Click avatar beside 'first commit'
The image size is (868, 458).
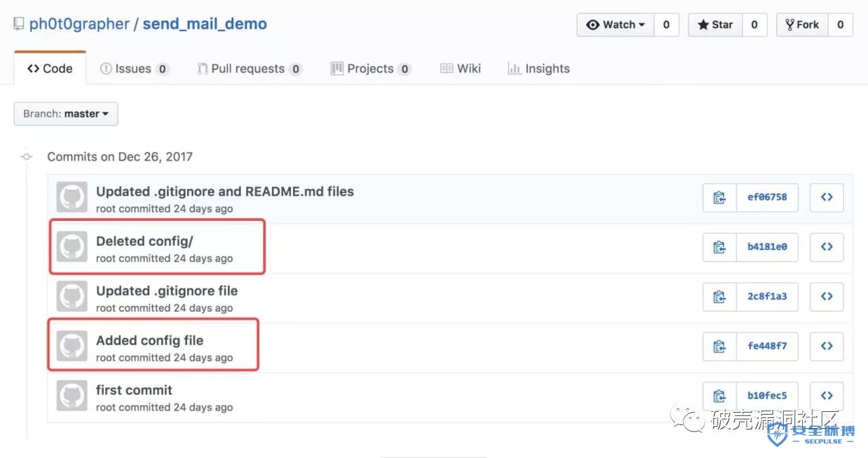pyautogui.click(x=72, y=396)
